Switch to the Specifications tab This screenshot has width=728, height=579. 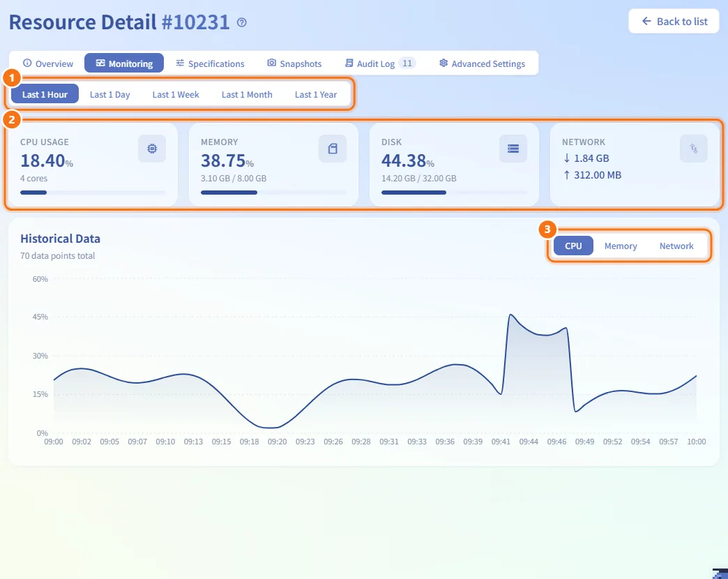point(210,63)
